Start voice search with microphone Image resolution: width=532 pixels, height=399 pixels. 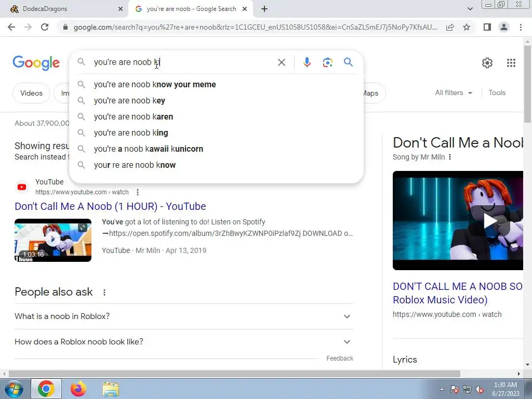point(307,62)
